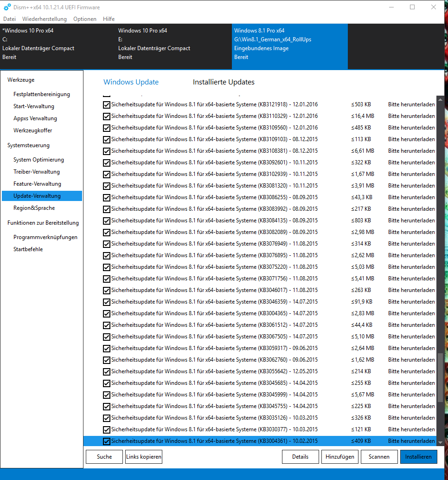Viewport: 448px width, 480px height.
Task: Toggle checkbox for update KB3086255
Action: (106, 198)
